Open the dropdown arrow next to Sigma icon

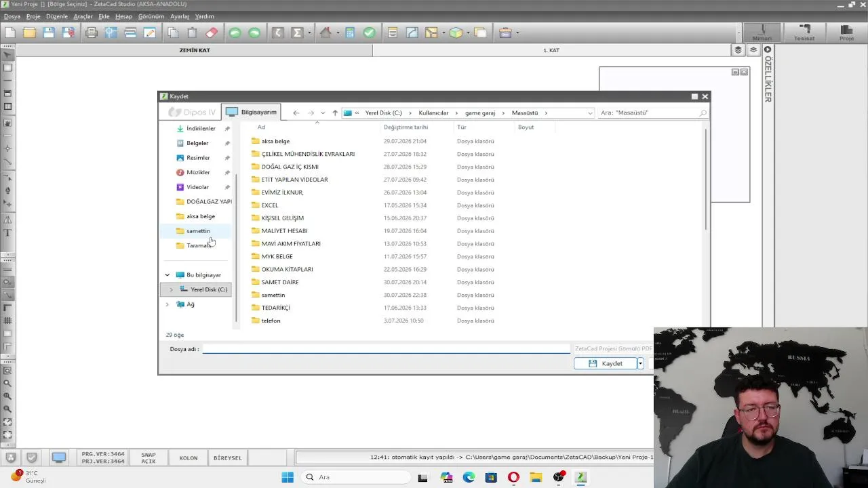[x=309, y=33]
